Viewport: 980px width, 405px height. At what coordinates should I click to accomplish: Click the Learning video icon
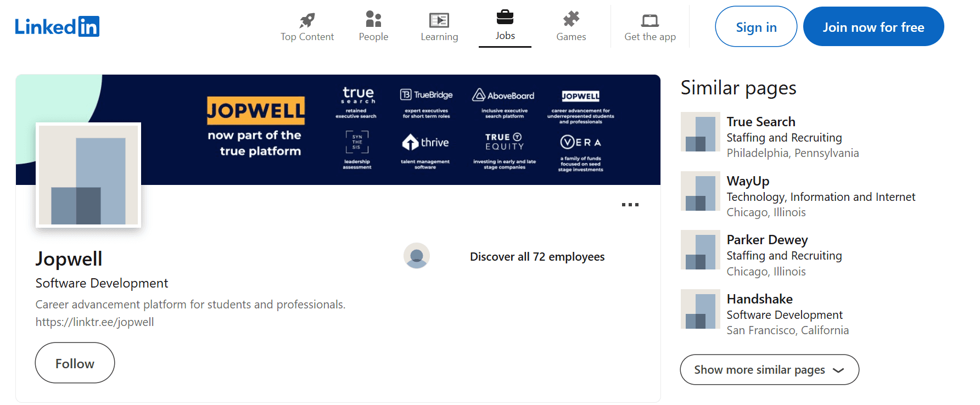point(439,20)
